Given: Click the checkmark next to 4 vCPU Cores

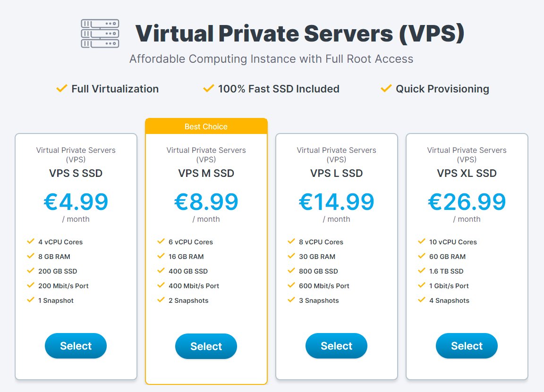Looking at the screenshot, I should click(31, 241).
